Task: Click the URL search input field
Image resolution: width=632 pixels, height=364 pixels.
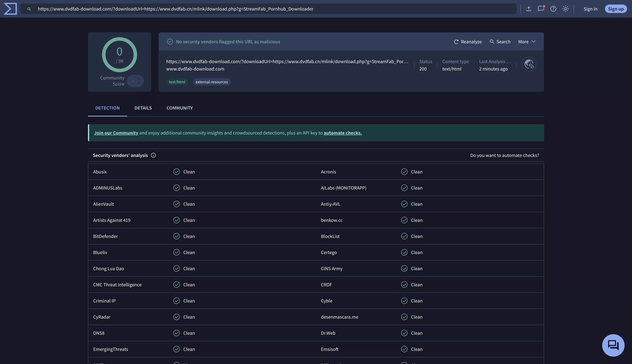Action: 250,9
